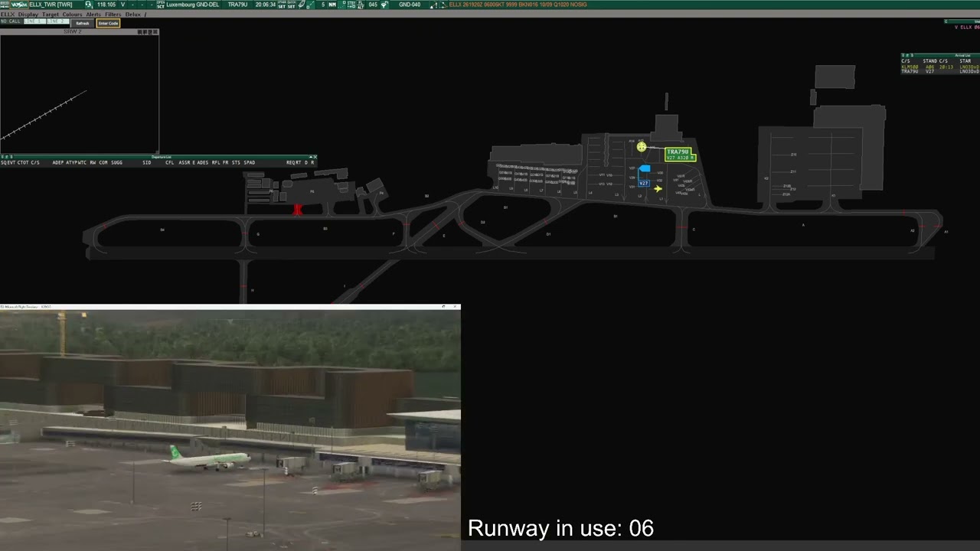Click TRA79U in the top toolbar
The width and height of the screenshot is (980, 551).
237,5
